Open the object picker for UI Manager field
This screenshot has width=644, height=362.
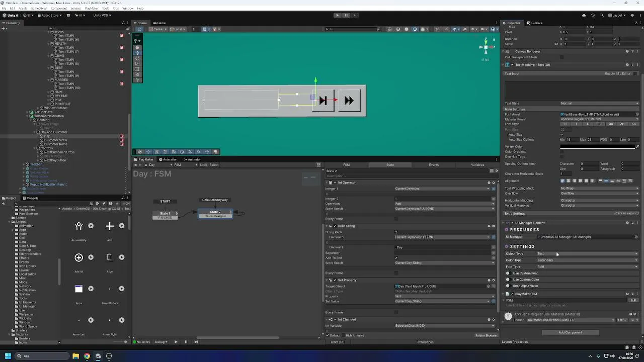point(637,237)
